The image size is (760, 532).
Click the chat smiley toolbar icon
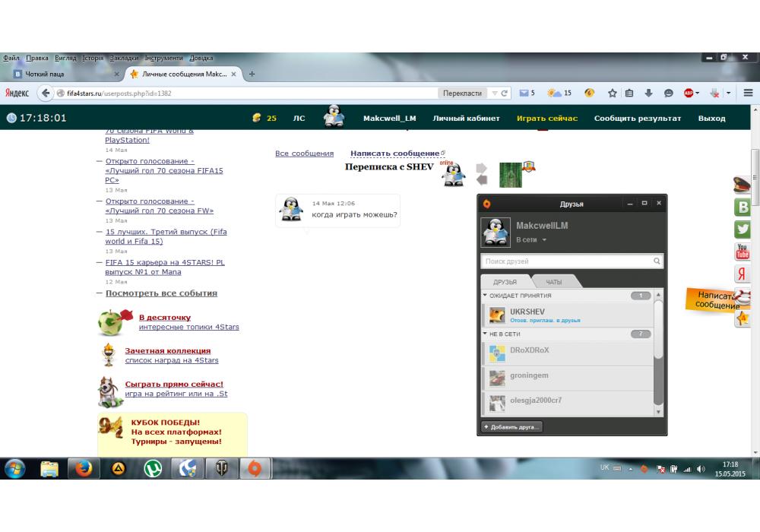pos(668,93)
